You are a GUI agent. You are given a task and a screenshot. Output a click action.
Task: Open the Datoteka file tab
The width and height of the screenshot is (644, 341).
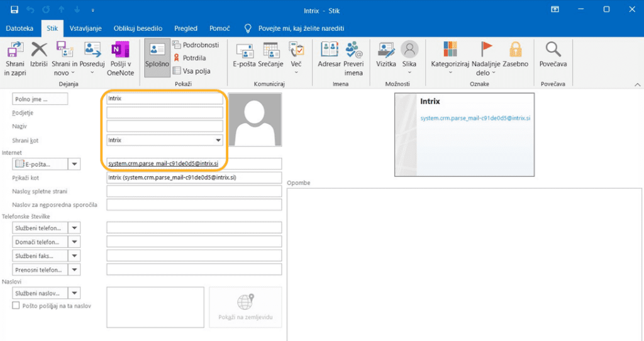tap(19, 28)
